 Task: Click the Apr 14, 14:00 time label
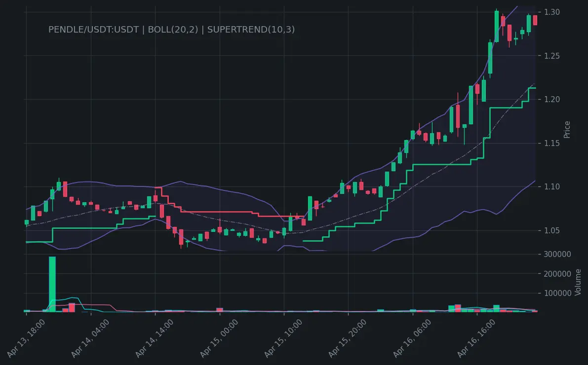154,338
